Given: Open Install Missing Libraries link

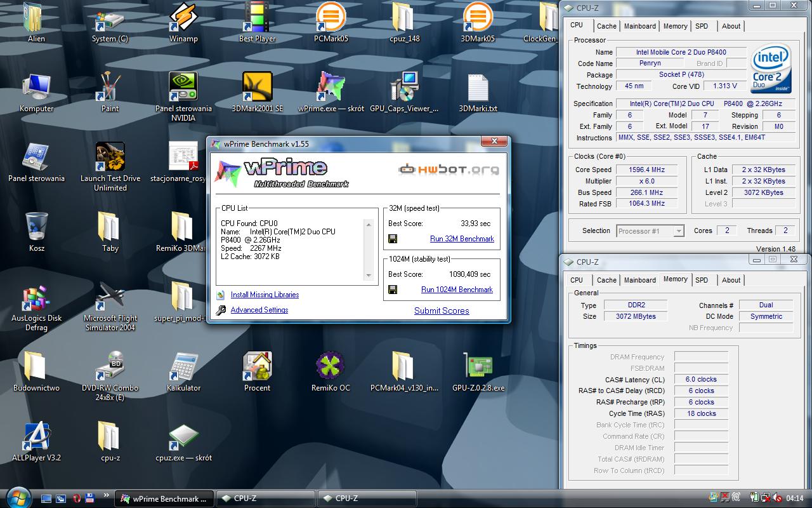Looking at the screenshot, I should tap(265, 295).
